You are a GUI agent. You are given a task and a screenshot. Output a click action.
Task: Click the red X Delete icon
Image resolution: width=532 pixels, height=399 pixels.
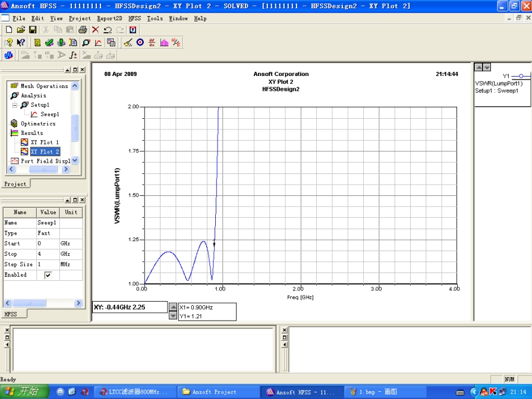[95, 30]
